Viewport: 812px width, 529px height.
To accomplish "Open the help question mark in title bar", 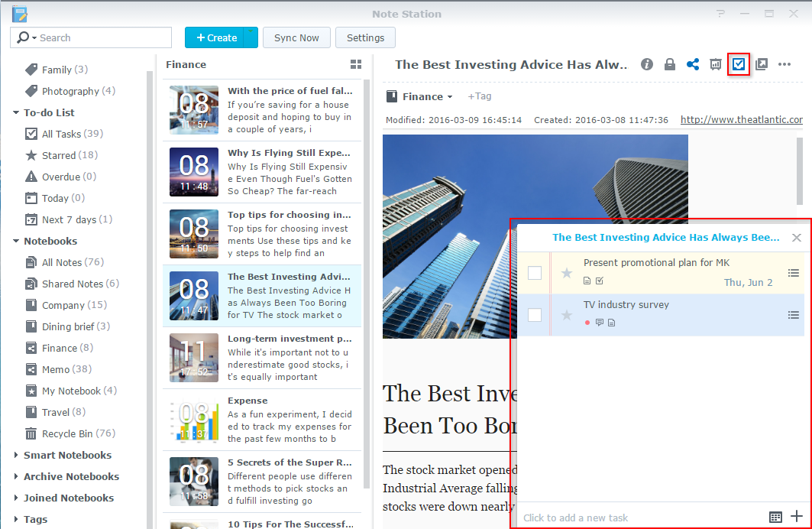I will (720, 14).
